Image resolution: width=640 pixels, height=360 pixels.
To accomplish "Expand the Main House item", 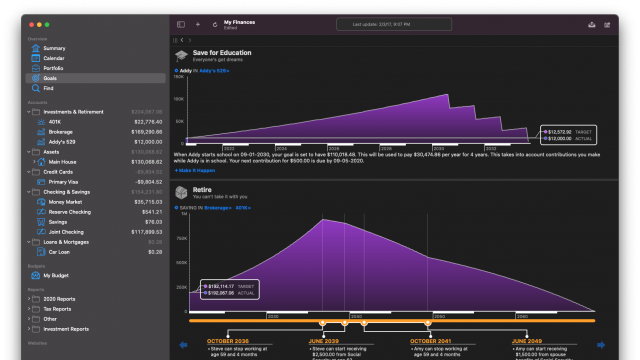I will 34,162.
